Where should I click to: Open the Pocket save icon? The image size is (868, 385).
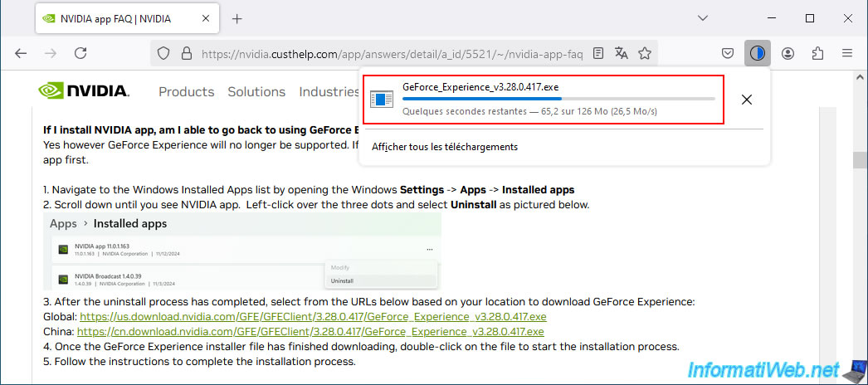point(728,54)
